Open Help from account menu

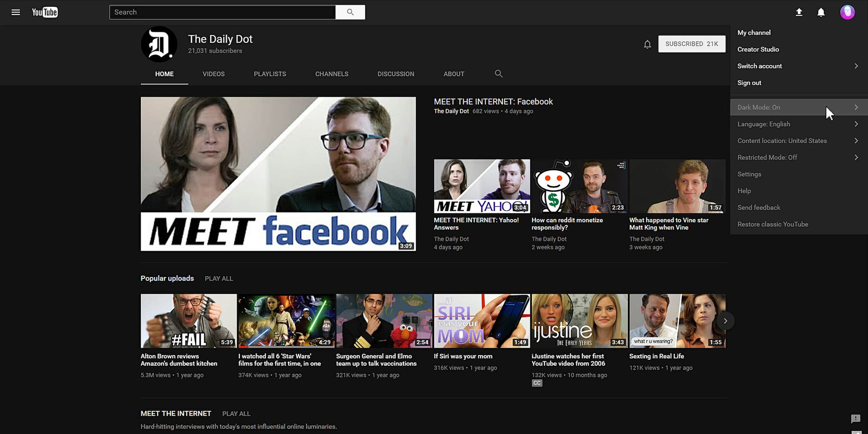pos(799,191)
